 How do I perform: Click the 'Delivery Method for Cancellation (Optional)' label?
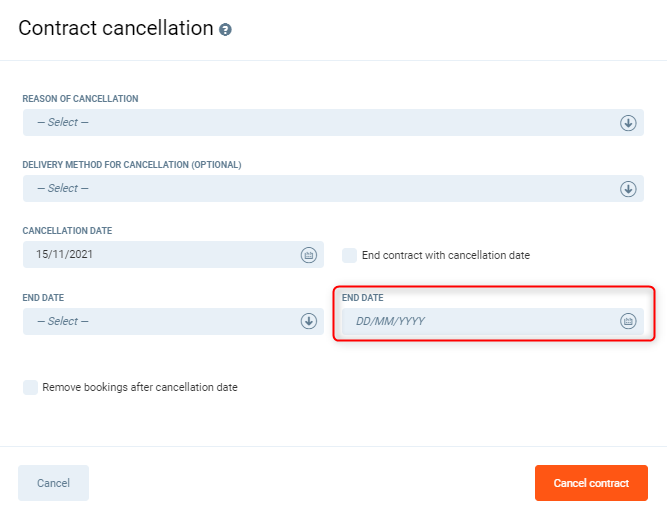click(132, 165)
